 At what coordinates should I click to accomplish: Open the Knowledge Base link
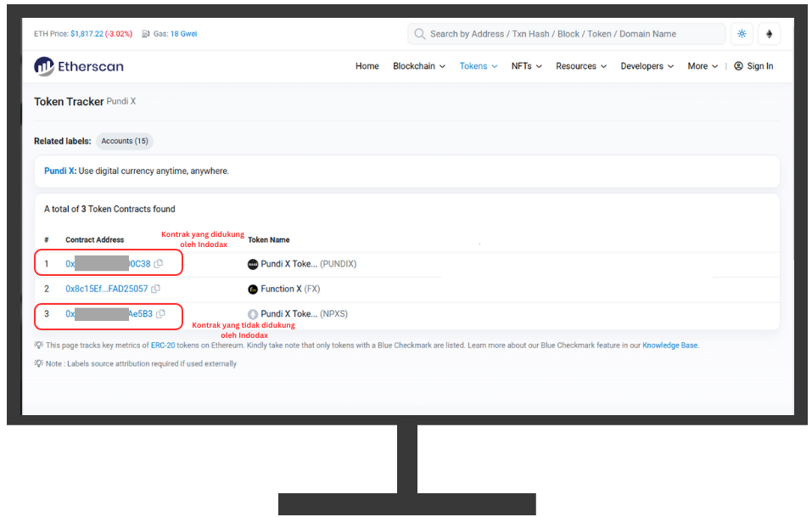pos(670,345)
